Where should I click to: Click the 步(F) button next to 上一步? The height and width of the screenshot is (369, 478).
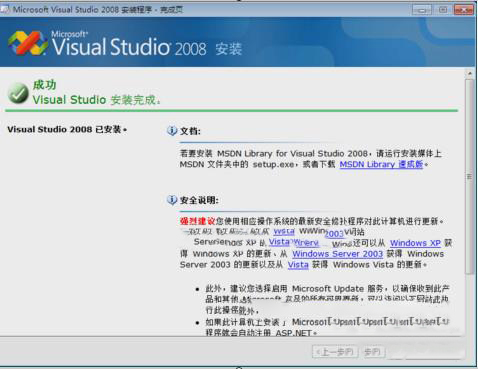372,352
